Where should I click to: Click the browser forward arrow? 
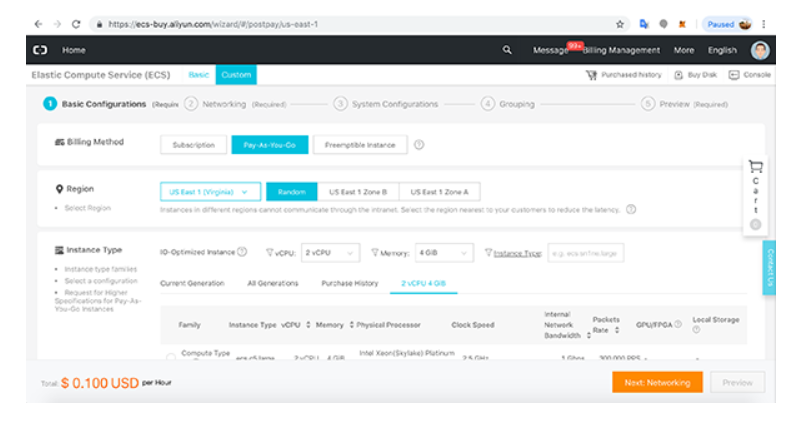pyautogui.click(x=57, y=24)
